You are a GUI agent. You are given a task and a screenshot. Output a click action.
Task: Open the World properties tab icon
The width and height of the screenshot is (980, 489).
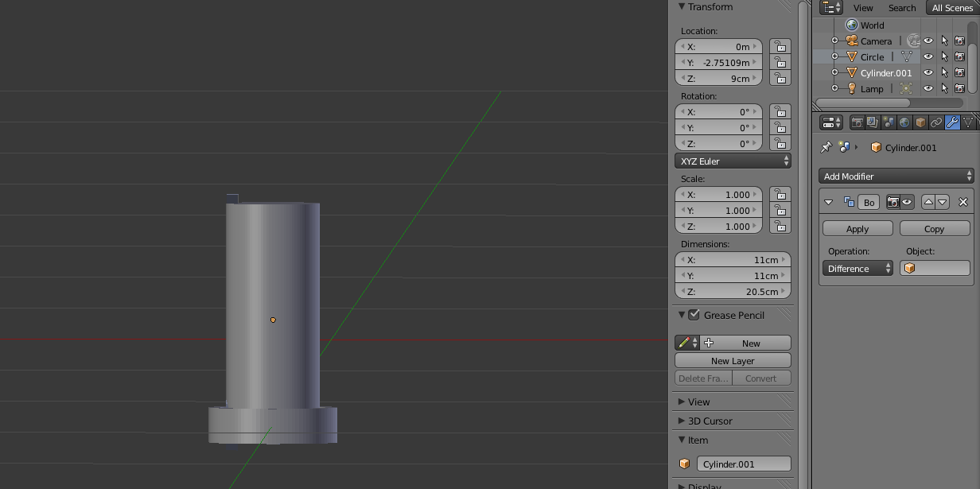pos(904,122)
